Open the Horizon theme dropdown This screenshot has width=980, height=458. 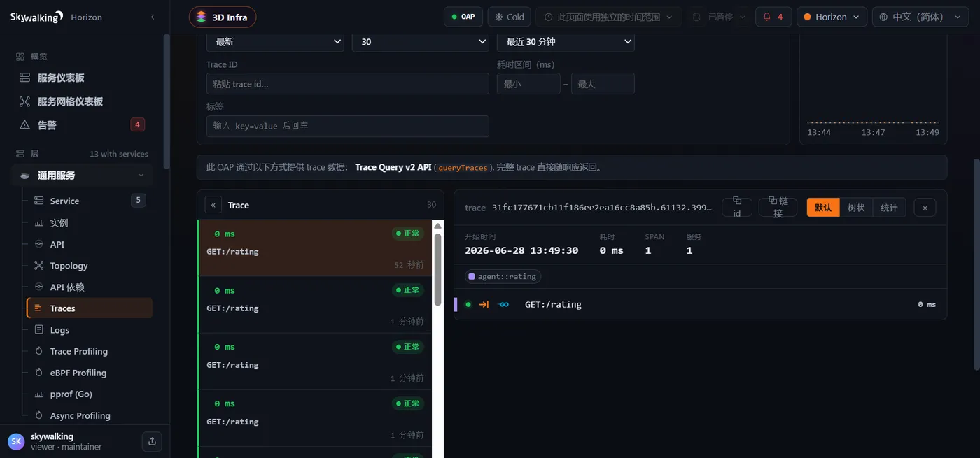coord(832,17)
